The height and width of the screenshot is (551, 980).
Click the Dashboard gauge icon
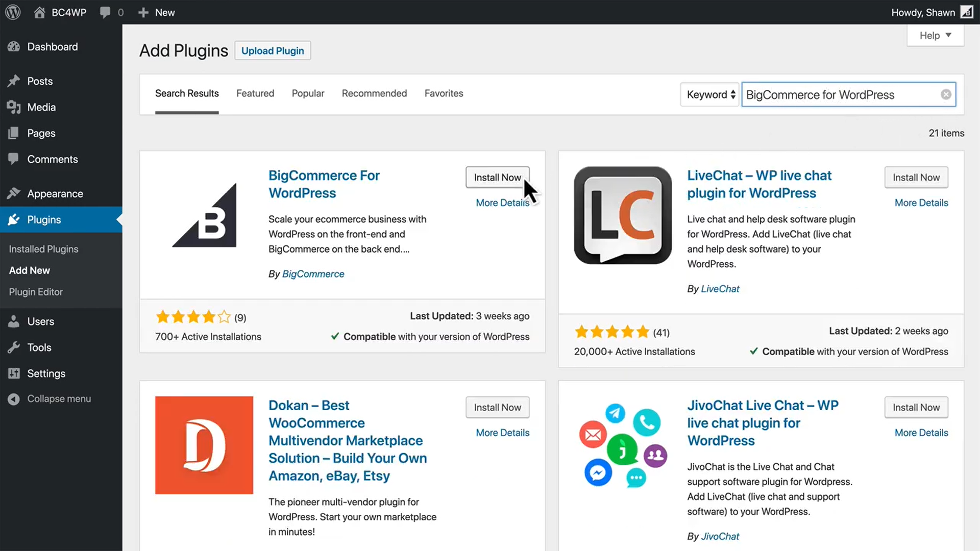[x=14, y=46]
